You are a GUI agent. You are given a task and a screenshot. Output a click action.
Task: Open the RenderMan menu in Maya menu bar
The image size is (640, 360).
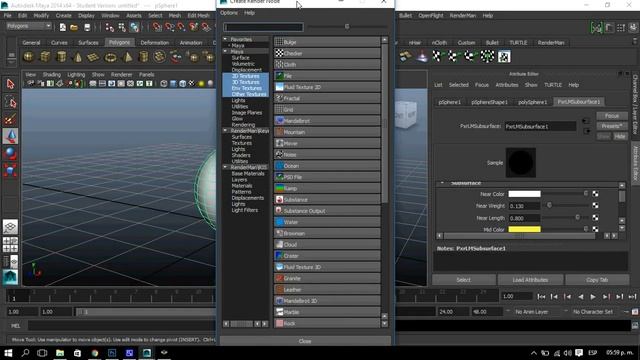[463, 16]
